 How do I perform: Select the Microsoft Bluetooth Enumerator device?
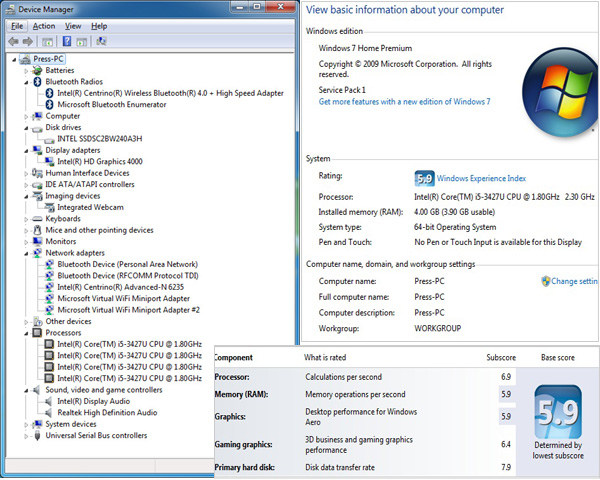[112, 104]
